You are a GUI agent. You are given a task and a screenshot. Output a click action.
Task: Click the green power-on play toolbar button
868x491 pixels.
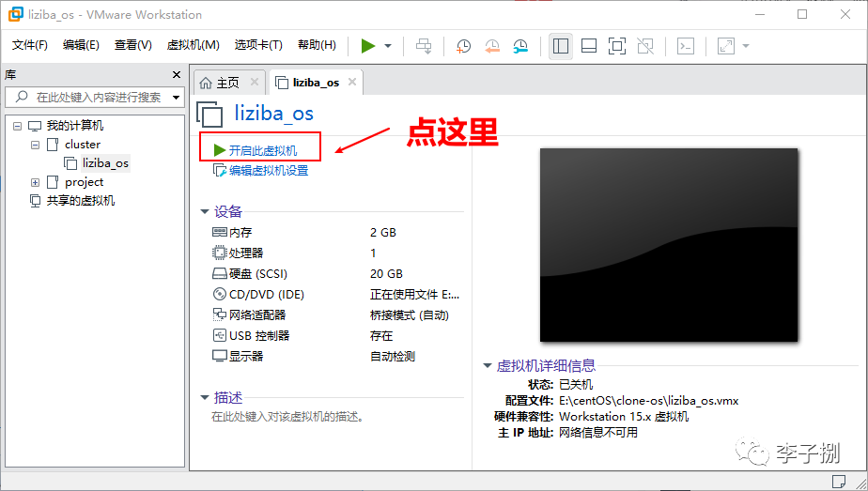pos(368,46)
